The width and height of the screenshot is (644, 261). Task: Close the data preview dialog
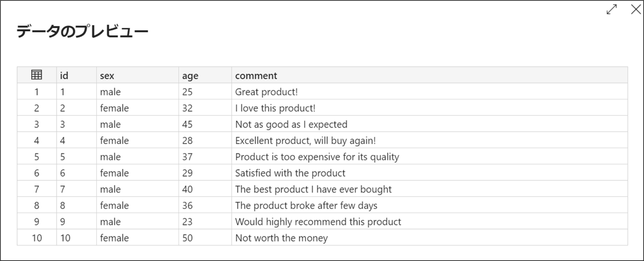tap(636, 9)
